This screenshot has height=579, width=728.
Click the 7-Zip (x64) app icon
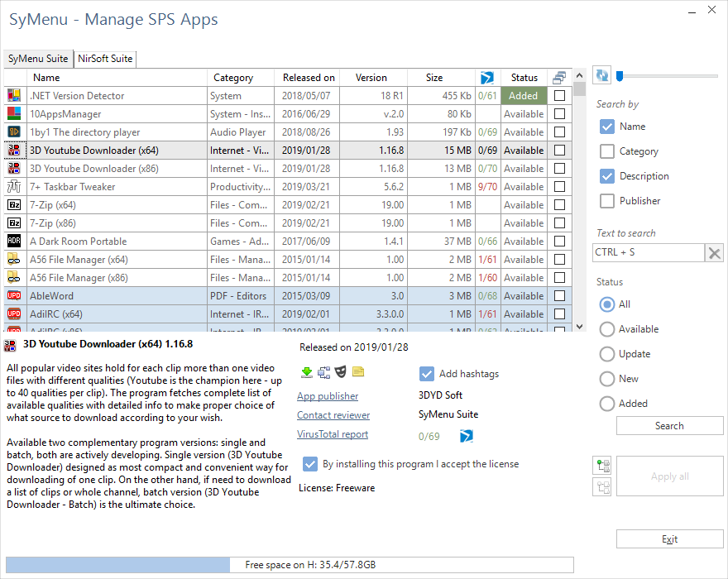pyautogui.click(x=14, y=205)
